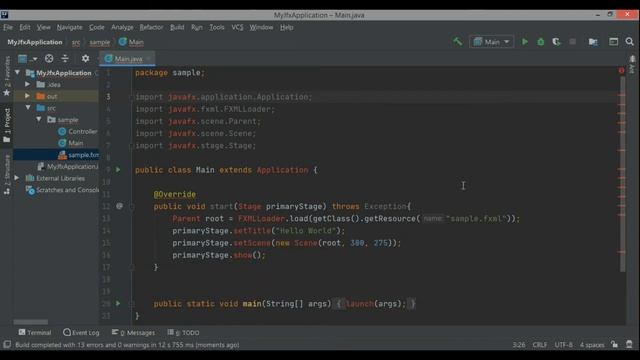Click the Build Project hammer icon

(x=458, y=42)
